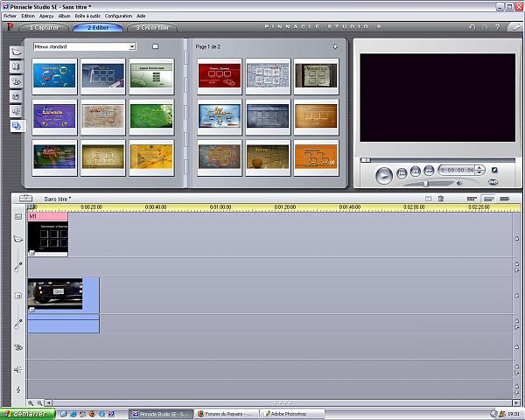Open the Edition menu
Screen dimensions: 525x420
click(28, 16)
